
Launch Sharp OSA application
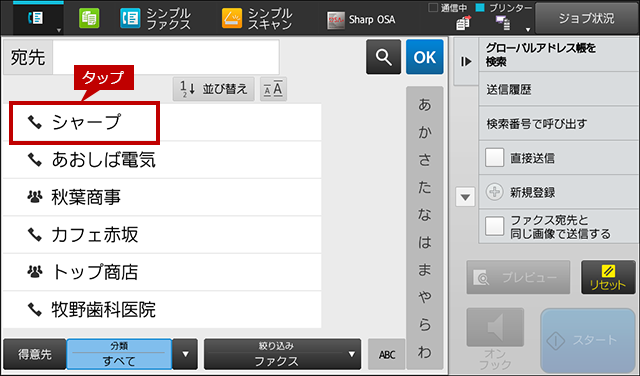pyautogui.click(x=361, y=20)
